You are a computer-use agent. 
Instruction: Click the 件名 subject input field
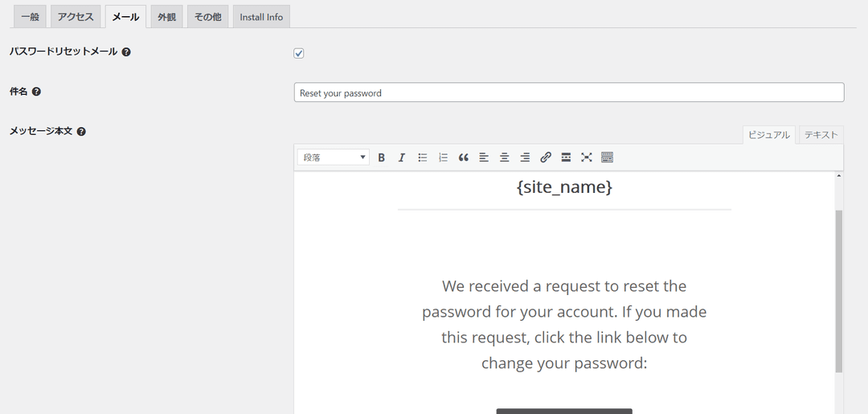tap(569, 92)
